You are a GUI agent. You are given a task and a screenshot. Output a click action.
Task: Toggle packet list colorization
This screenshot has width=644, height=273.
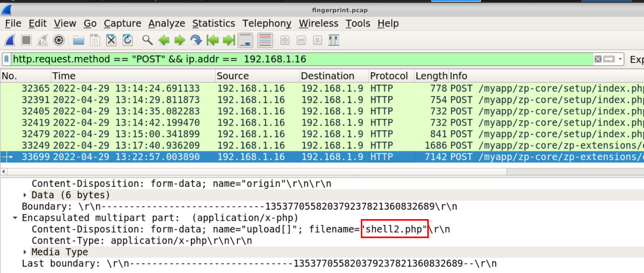point(265,40)
